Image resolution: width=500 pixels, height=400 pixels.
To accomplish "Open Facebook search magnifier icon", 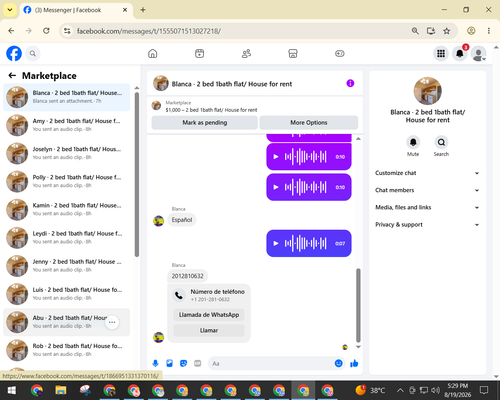I will click(x=33, y=53).
